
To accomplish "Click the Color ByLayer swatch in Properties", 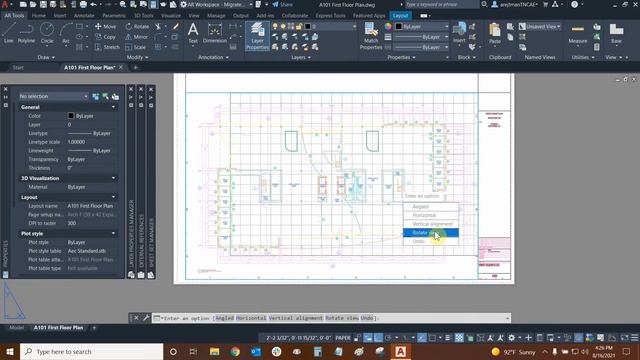I will click(71, 116).
